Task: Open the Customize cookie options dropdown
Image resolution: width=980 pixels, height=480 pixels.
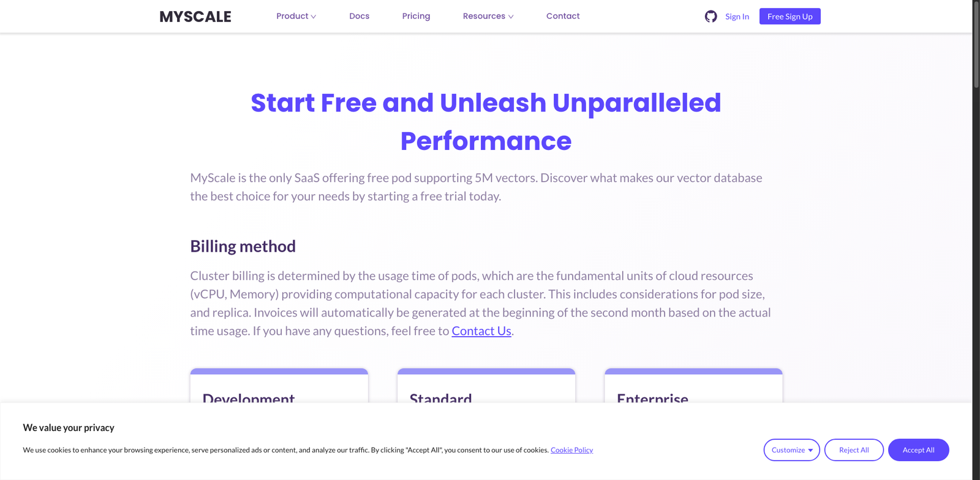Action: tap(791, 449)
